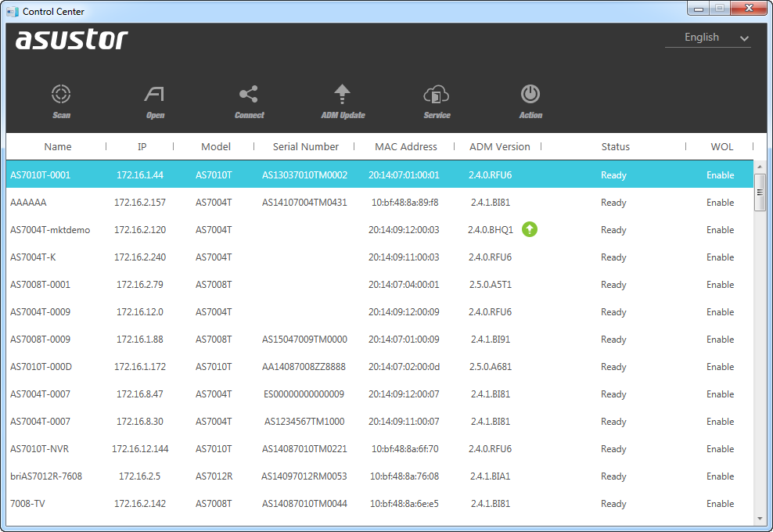Click MAC address 10:bf:48:8a:6e:e5
This screenshot has height=532, width=773.
coord(404,503)
